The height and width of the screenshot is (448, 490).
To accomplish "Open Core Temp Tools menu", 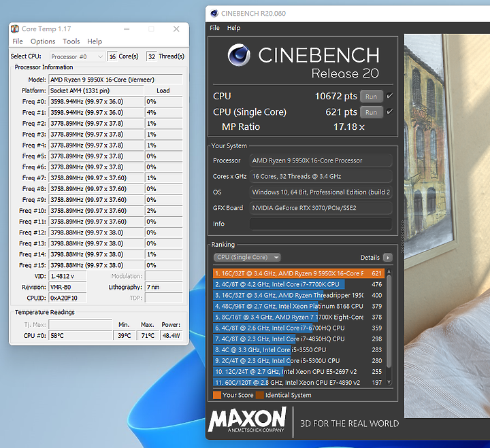I will (x=71, y=41).
